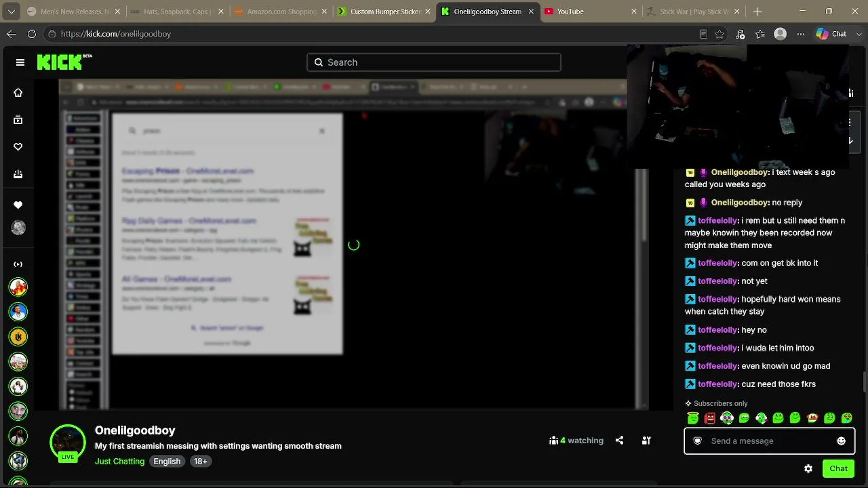Open the emoji picker in the message box
Screen dimensions: 868x488
[841, 441]
